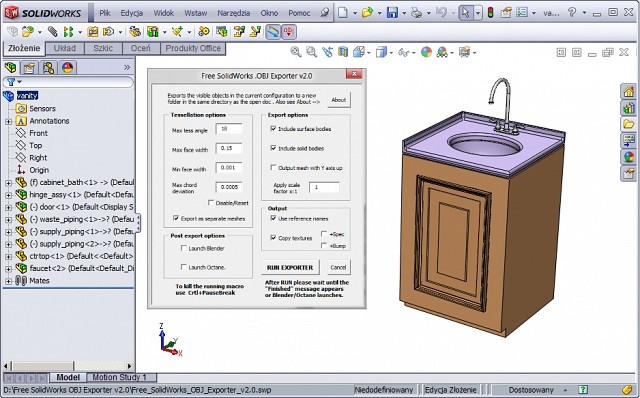Enable Launch Octane checkbox

point(183,267)
